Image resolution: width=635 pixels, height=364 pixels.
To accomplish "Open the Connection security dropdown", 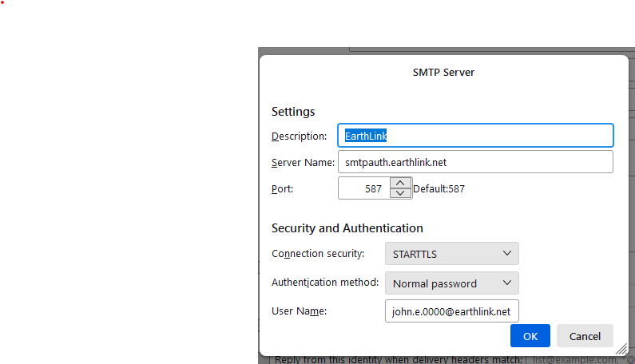I will point(452,254).
